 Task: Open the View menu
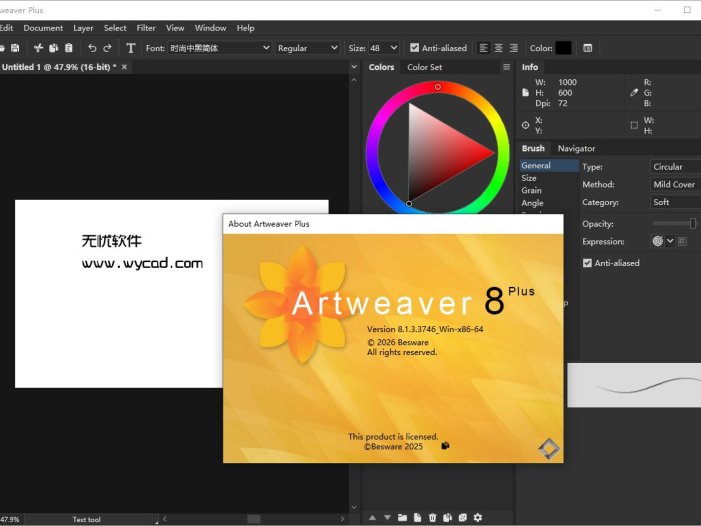(x=175, y=28)
